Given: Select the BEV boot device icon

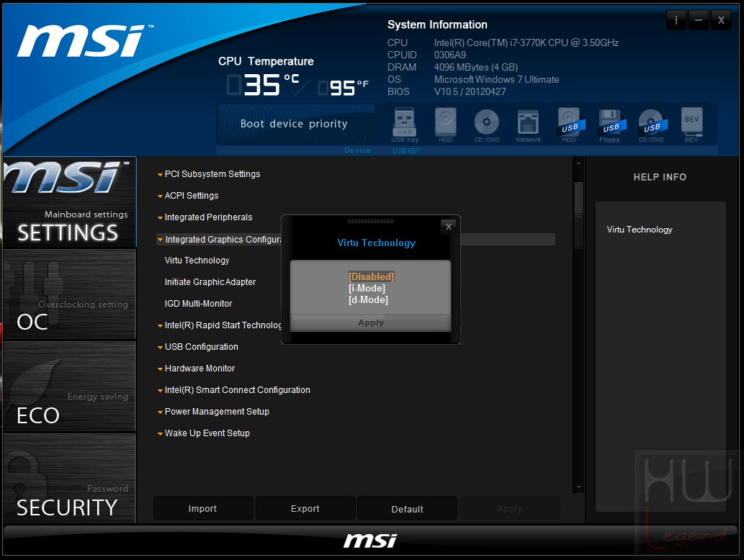Looking at the screenshot, I should point(692,125).
